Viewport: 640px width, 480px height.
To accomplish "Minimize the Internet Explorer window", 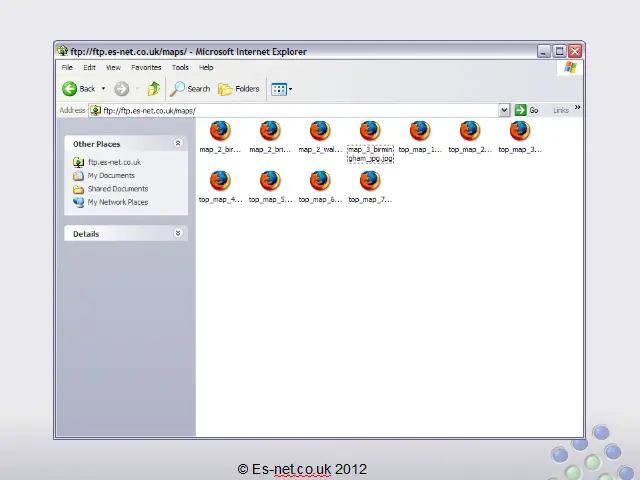I will 544,51.
